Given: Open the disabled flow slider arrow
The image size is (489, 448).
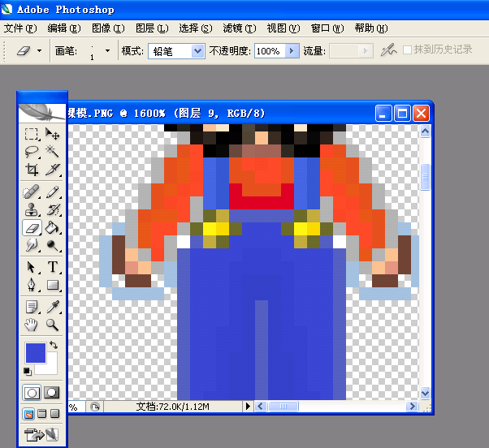Looking at the screenshot, I should pos(366,51).
